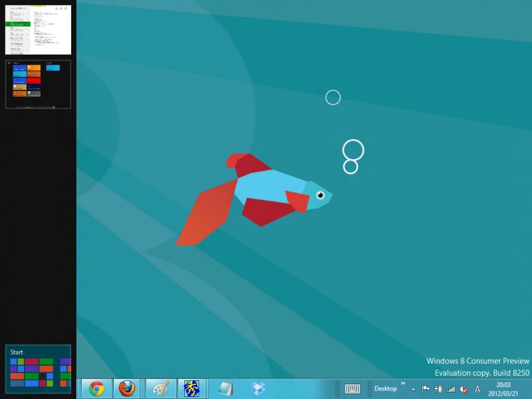The width and height of the screenshot is (532, 399).
Task: Expand the Desktop toolbar double chevron
Action: click(x=402, y=383)
